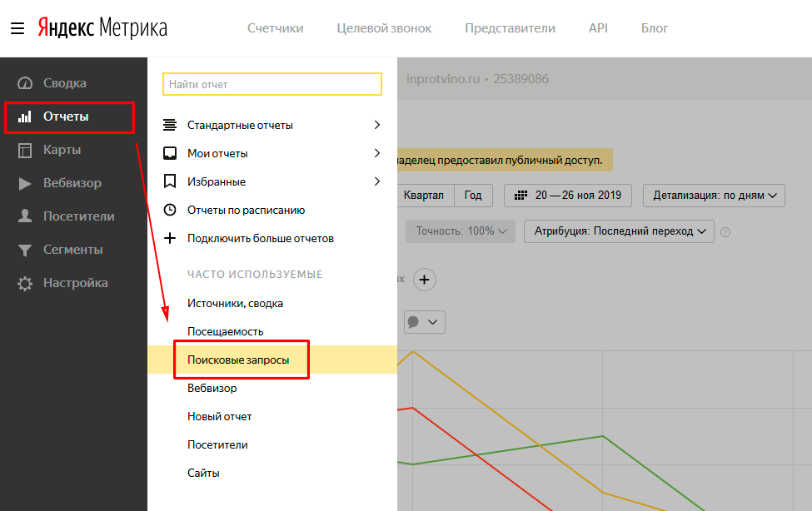Click the counter number 25389086

521,79
